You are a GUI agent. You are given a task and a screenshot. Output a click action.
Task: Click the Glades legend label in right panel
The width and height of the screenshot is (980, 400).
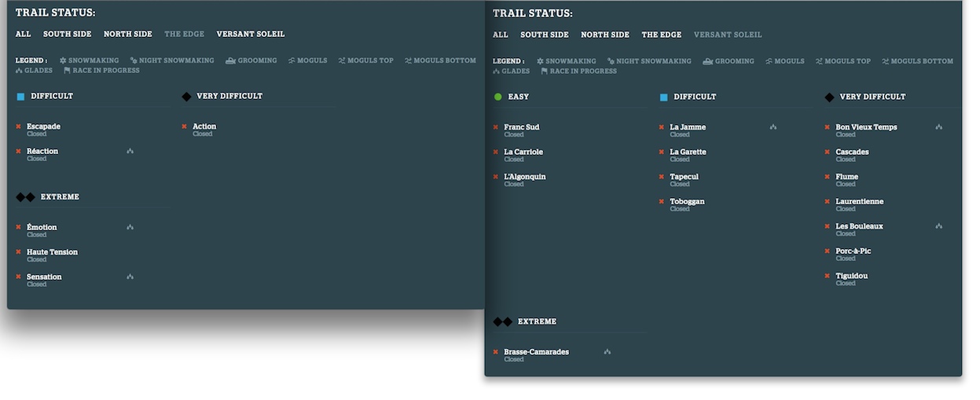pos(516,72)
